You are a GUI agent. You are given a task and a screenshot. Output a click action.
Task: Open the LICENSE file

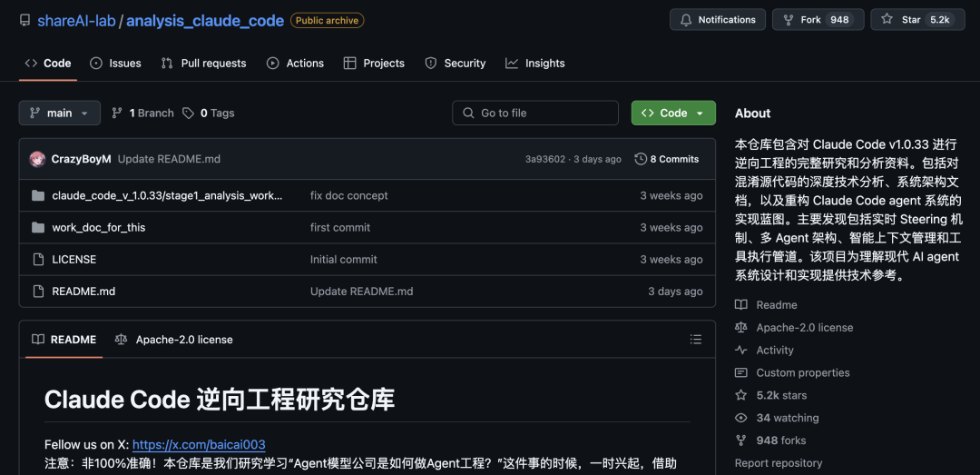(74, 259)
